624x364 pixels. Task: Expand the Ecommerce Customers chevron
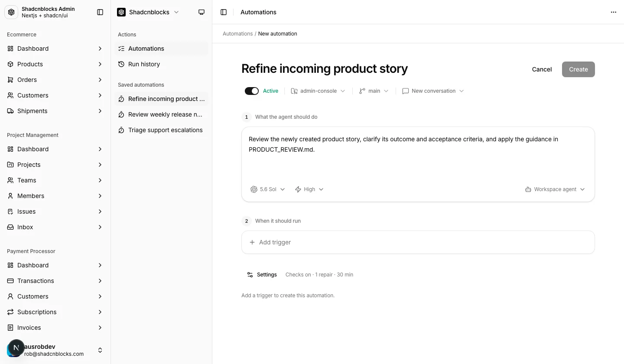click(100, 95)
